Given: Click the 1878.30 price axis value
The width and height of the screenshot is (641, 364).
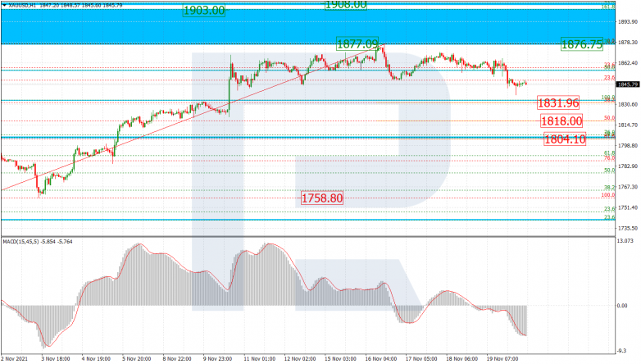Looking at the screenshot, I should (628, 43).
